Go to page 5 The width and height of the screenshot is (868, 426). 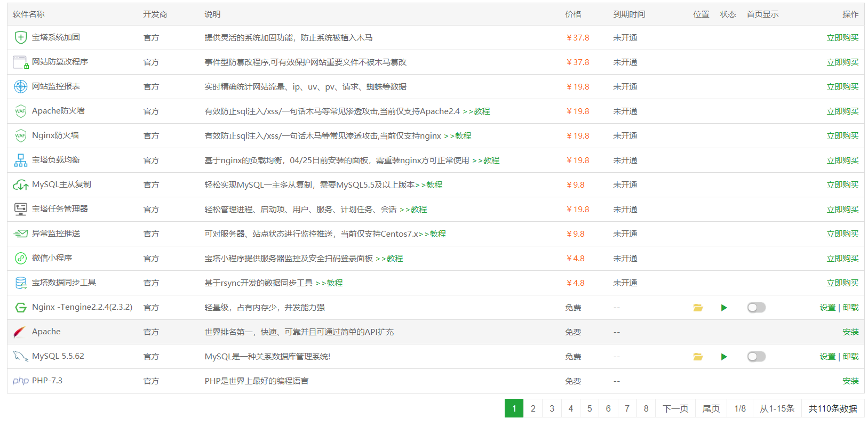pos(590,408)
